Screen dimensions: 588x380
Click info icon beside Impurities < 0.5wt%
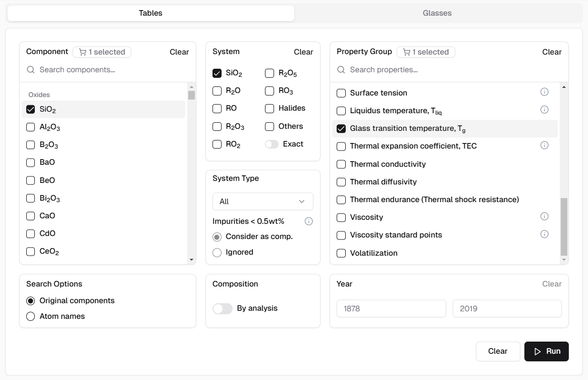(309, 221)
